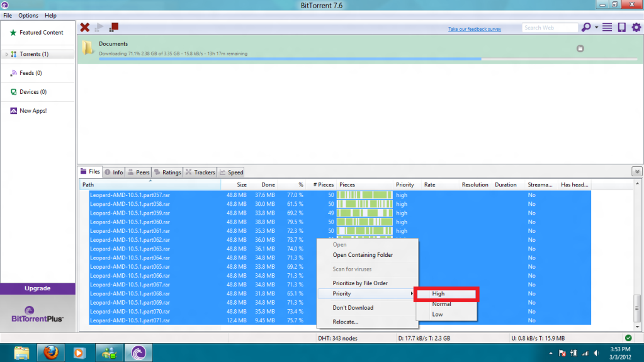Expand the Torrents tree arrow

tap(6, 54)
